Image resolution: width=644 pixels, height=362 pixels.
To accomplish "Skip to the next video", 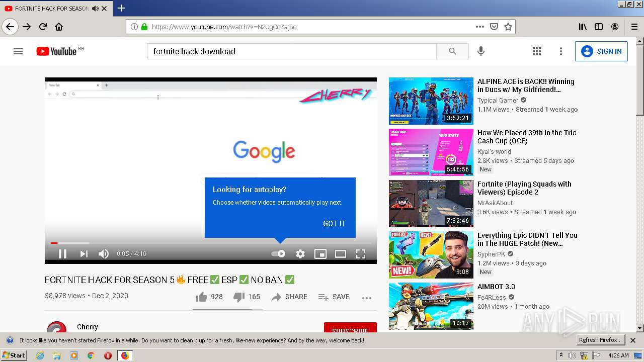I will 84,254.
